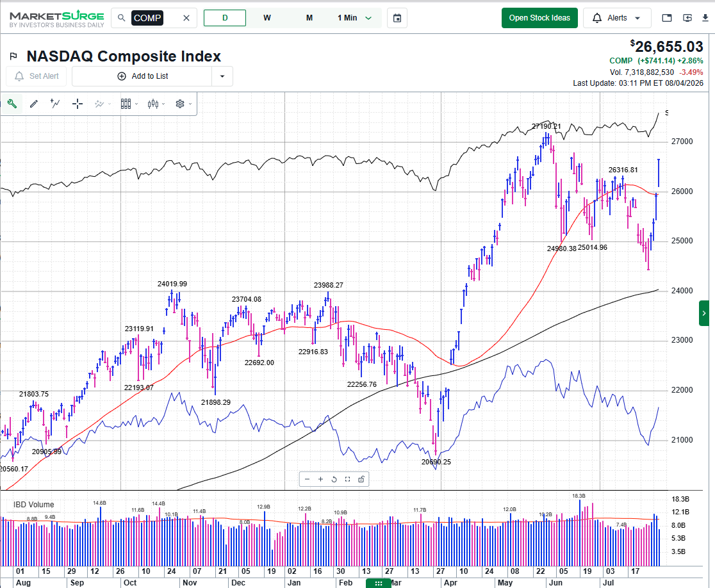Zoom in the chart with plus icon
Image resolution: width=715 pixels, height=588 pixels.
tap(320, 479)
